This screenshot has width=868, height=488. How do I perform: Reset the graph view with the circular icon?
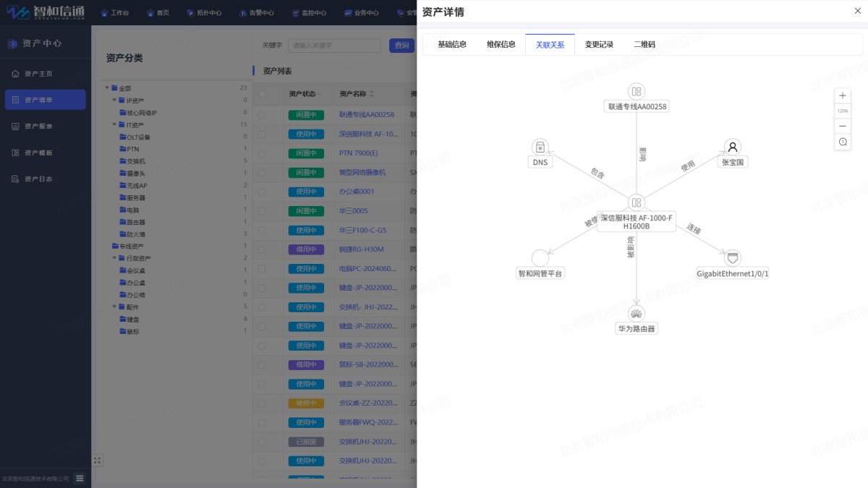(843, 142)
